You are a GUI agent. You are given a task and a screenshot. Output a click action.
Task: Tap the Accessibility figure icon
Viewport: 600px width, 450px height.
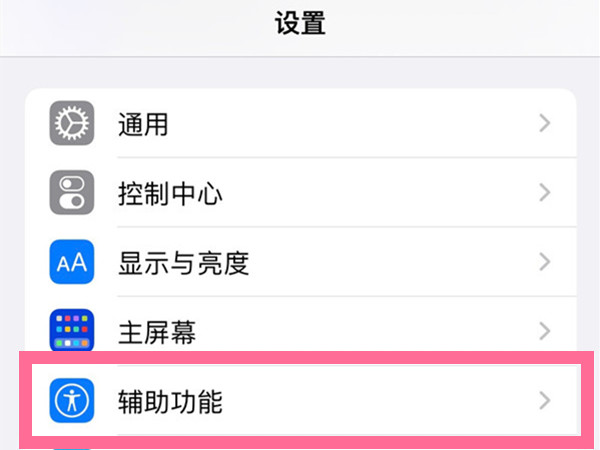(x=71, y=402)
